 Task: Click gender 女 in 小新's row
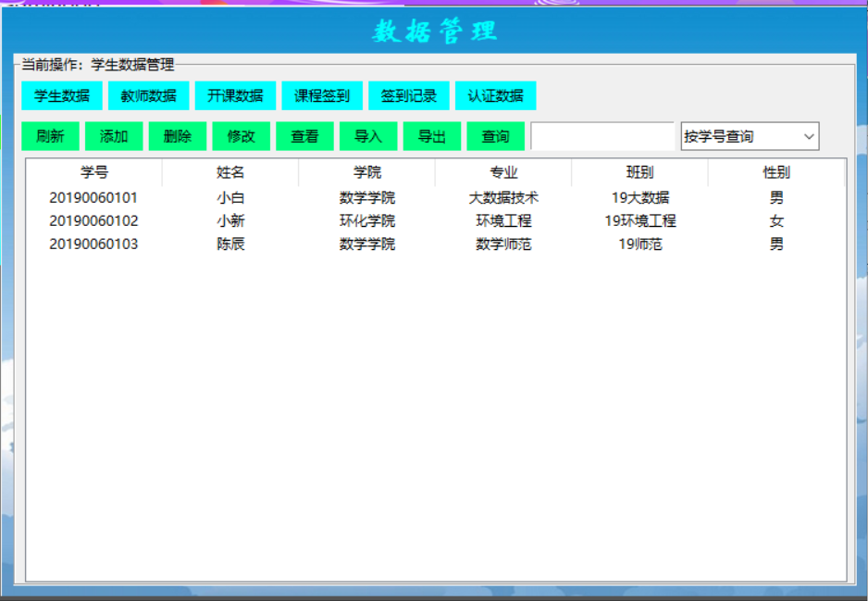(x=776, y=221)
